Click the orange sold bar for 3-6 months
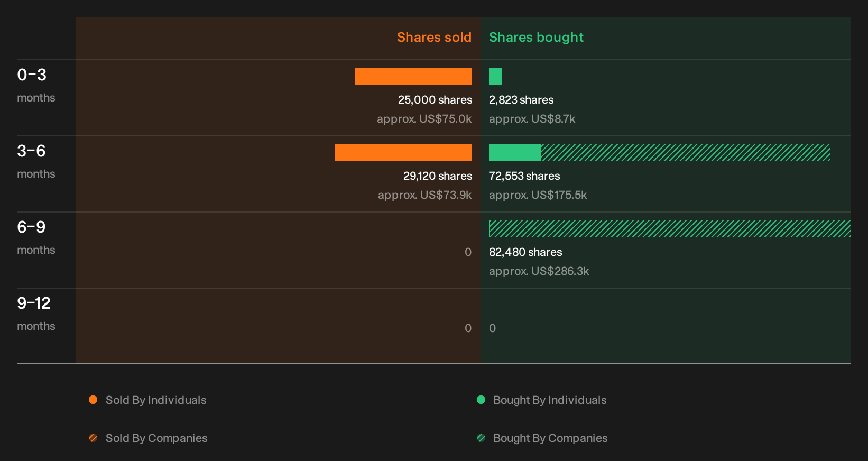Screen dimensions: 868x461 point(403,152)
